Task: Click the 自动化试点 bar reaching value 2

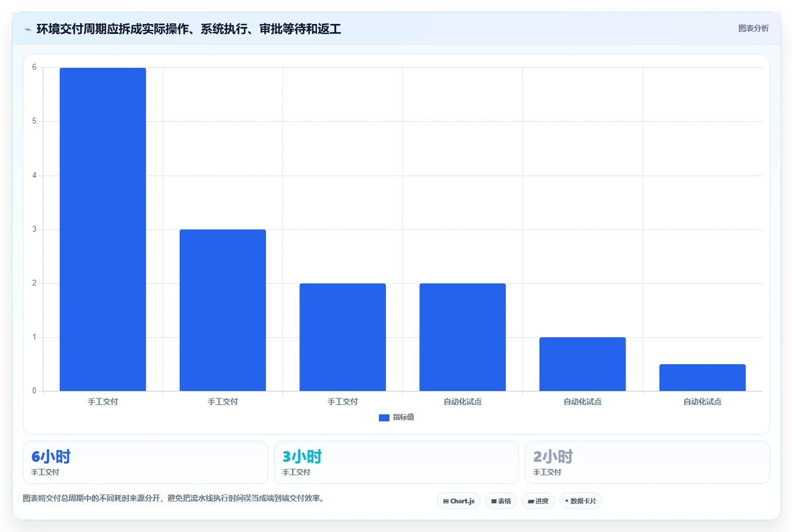Action: click(463, 337)
